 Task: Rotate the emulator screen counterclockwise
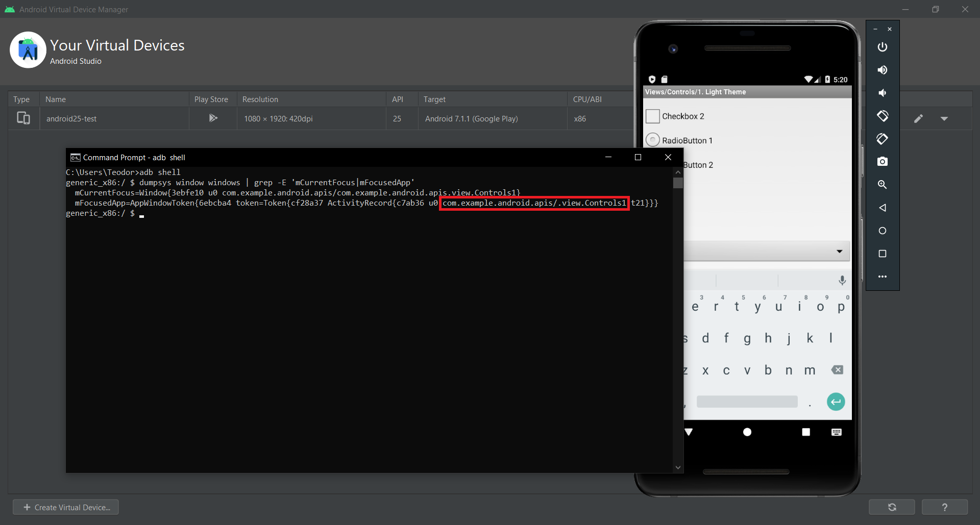[x=883, y=116]
